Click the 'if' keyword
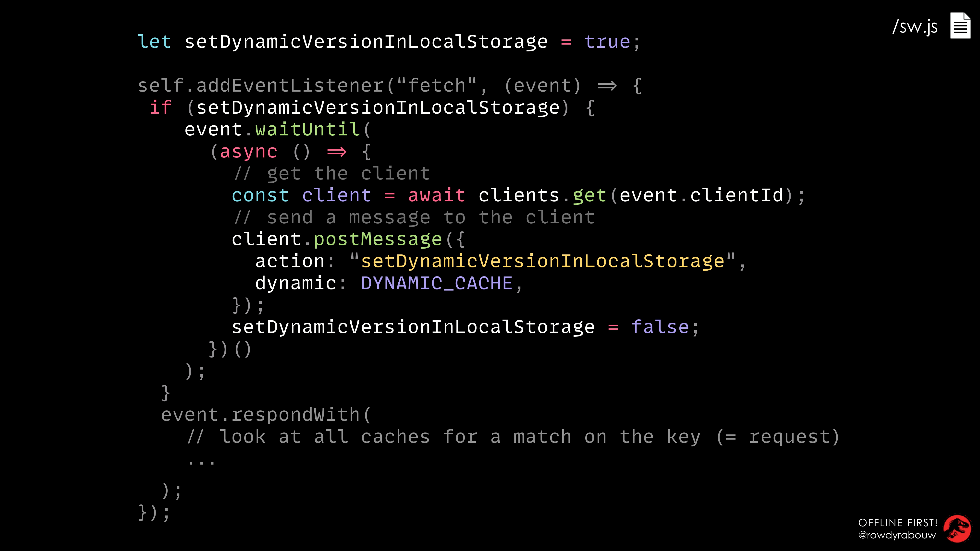Screen dimensions: 980x551 (x=160, y=107)
